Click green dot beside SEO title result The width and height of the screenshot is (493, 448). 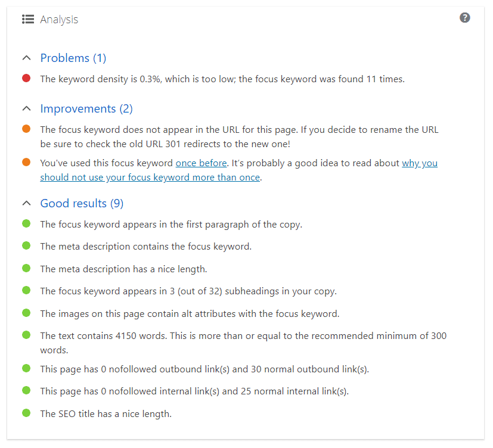point(26,413)
